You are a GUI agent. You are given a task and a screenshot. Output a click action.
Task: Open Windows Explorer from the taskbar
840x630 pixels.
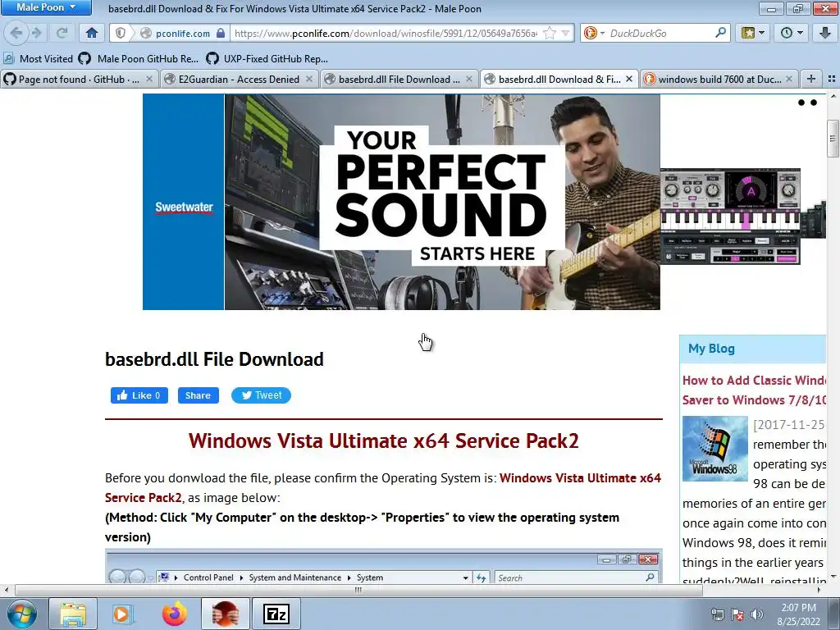point(73,614)
